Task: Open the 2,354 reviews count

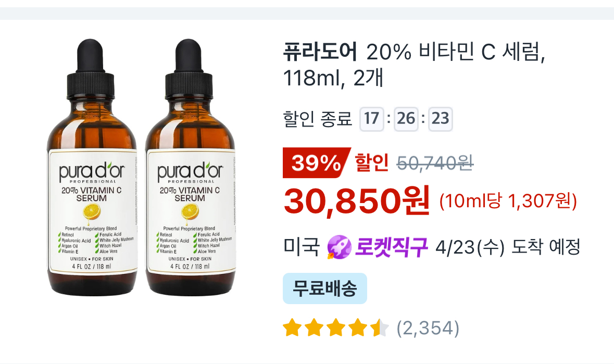Action: (428, 328)
